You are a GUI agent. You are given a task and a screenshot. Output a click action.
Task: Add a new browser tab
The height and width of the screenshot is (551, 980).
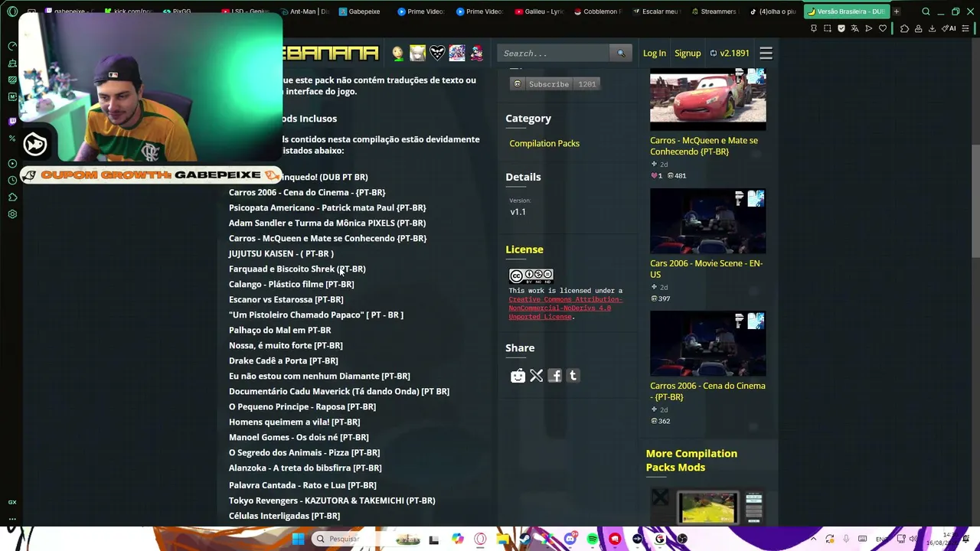(897, 11)
